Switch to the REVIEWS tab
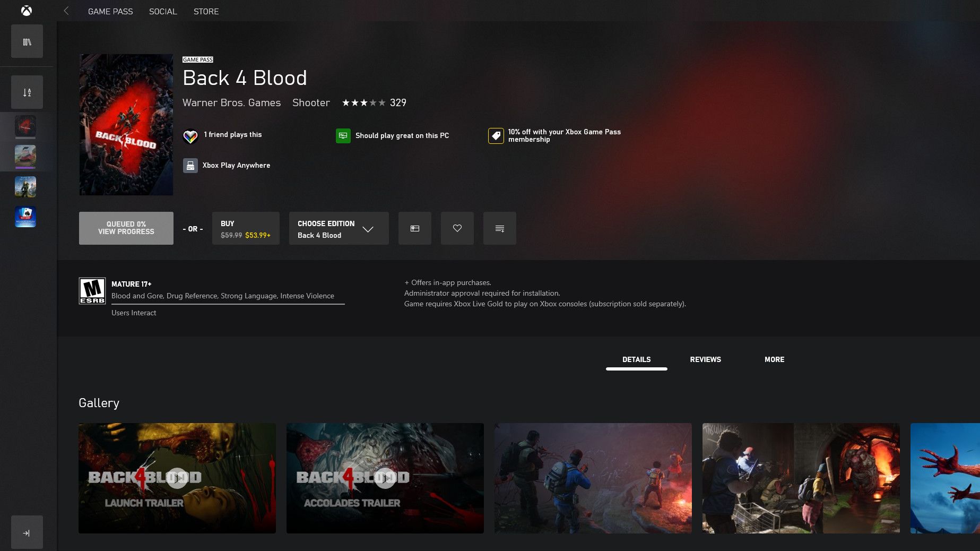Screen dimensions: 980x551 point(705,359)
